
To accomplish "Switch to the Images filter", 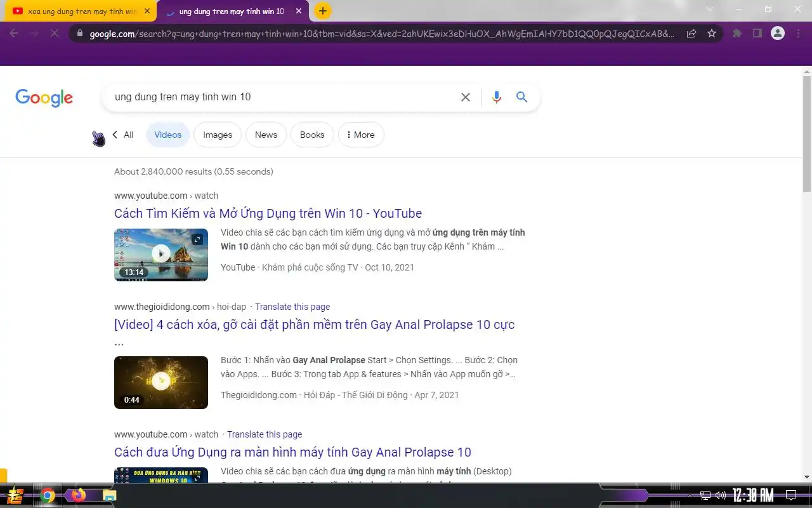I will [x=218, y=135].
